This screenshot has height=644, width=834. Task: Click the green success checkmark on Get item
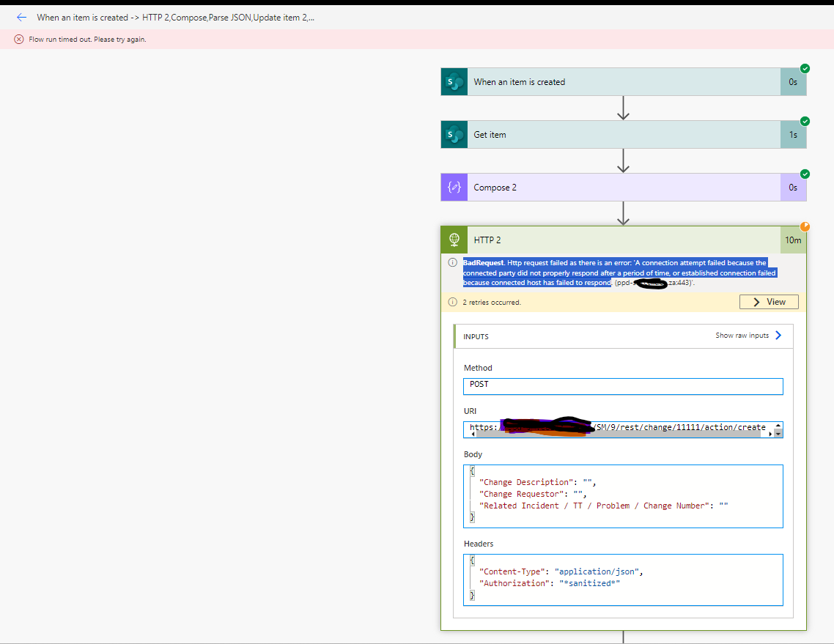tap(805, 121)
